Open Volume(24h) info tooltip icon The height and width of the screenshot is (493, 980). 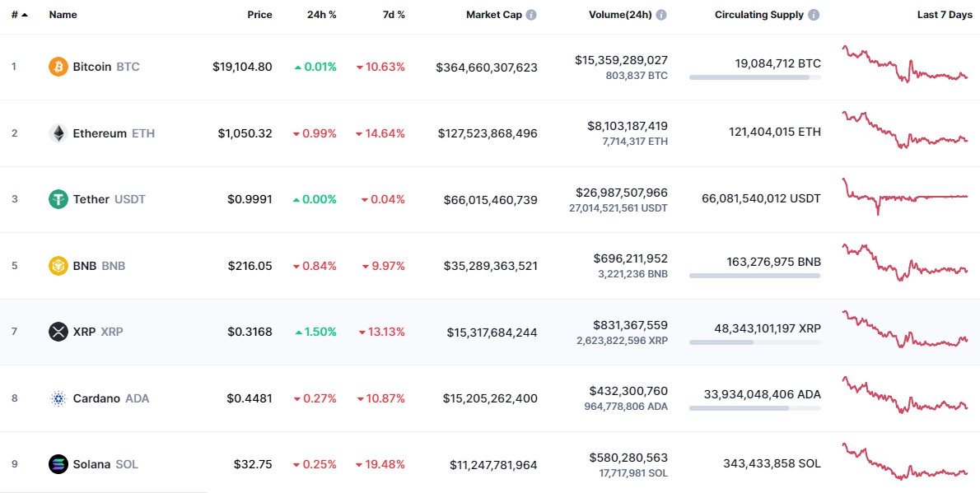[x=660, y=15]
